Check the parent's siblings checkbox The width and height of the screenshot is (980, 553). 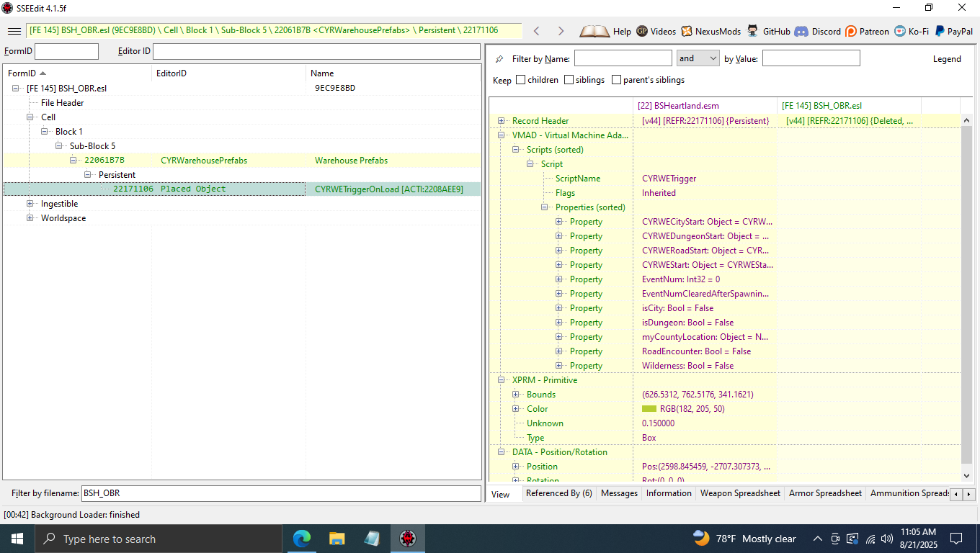coord(617,80)
